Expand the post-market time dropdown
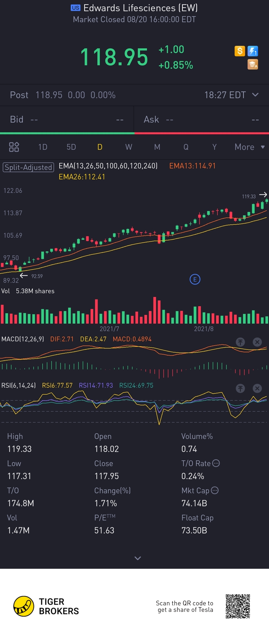This screenshot has width=269, height=644. pos(255,95)
